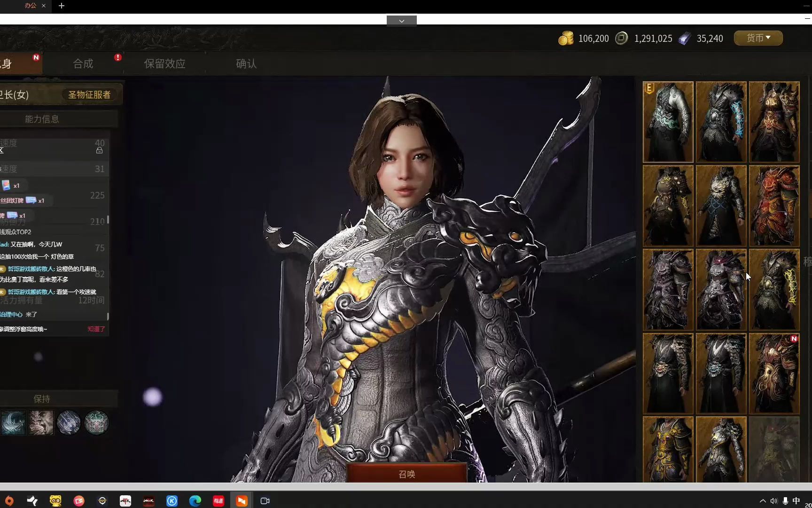The image size is (812, 508).
Task: Click the balance value 1,291,025
Action: click(653, 39)
